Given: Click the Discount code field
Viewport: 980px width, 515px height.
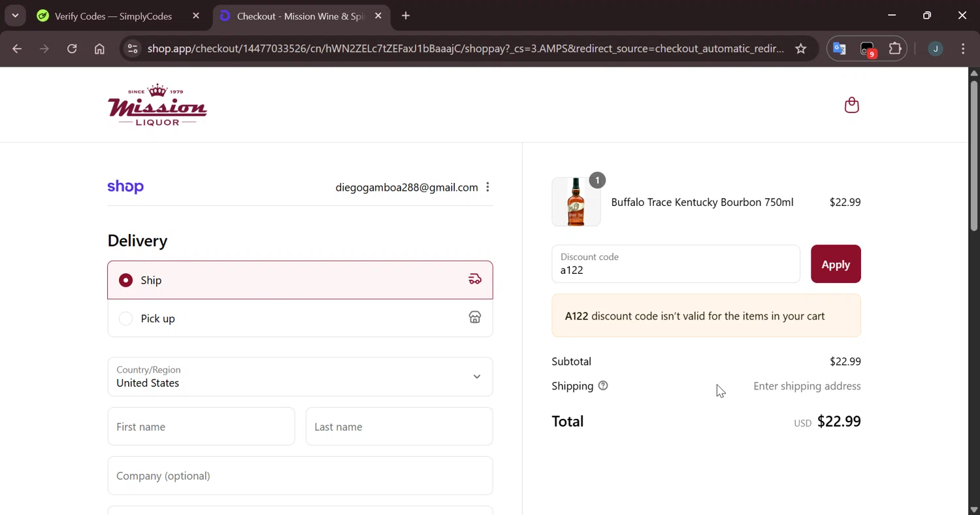Looking at the screenshot, I should click(676, 264).
